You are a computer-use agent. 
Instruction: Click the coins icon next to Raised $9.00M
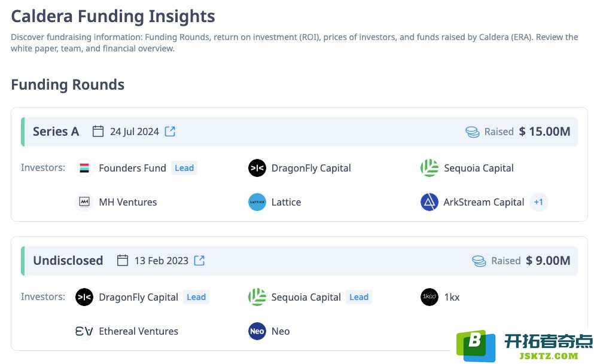point(479,261)
